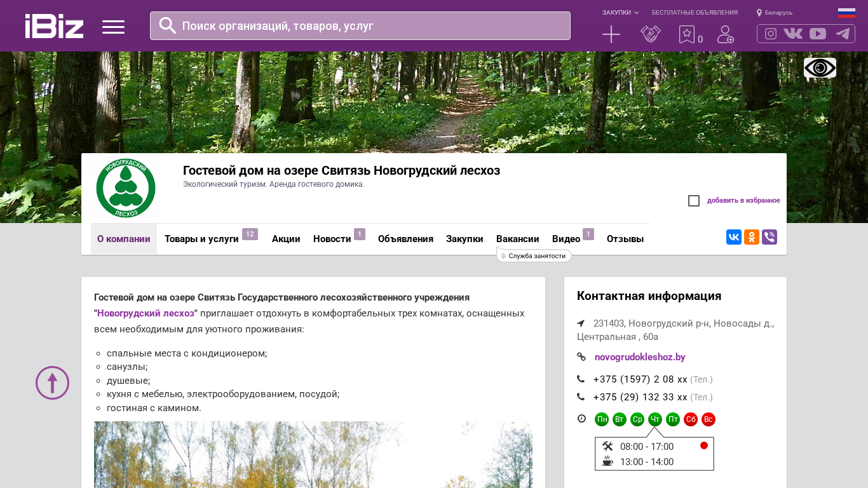Open the Отзывы tab

(625, 239)
